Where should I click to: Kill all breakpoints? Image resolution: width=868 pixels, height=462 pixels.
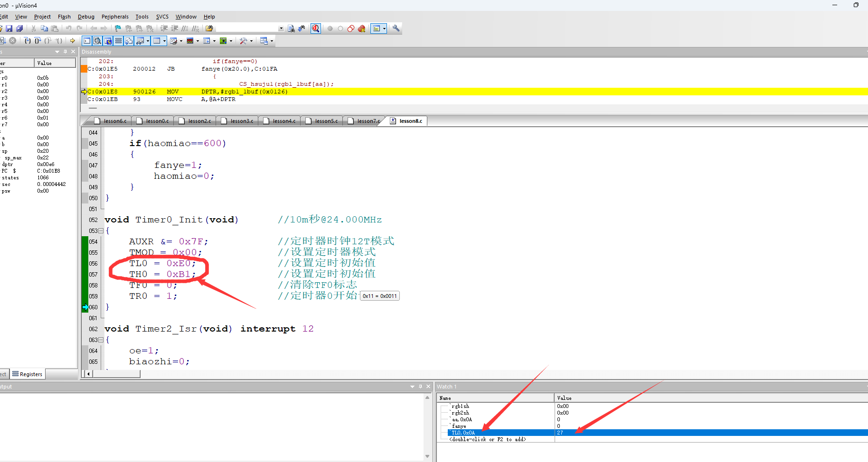[362, 28]
